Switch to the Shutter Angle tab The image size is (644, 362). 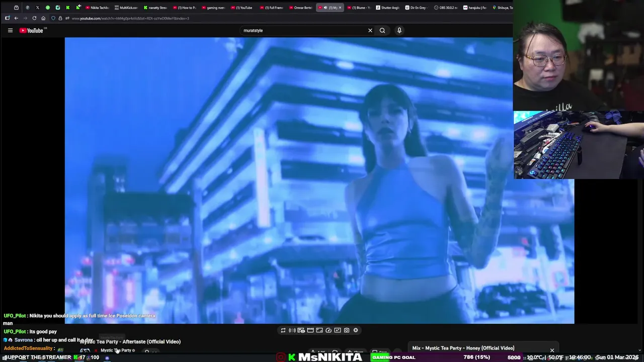coord(387,8)
